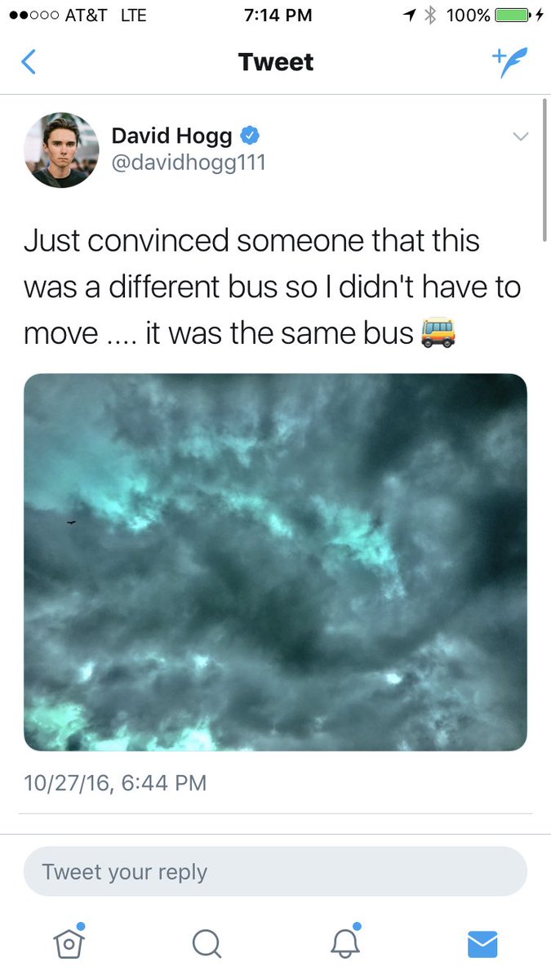551x980 pixels.
Task: Go to the Home tab
Action: [x=69, y=943]
